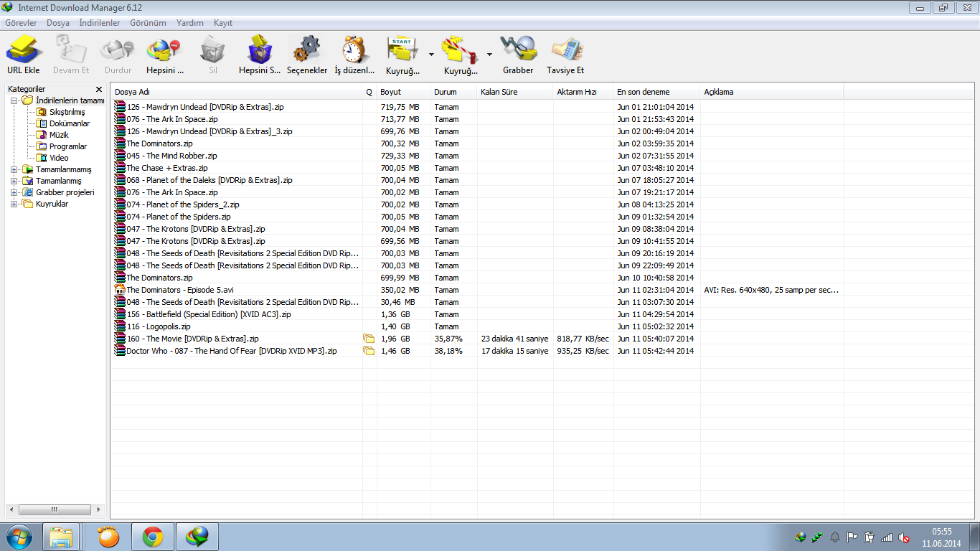Screen dimensions: 980x551
Task: Click the Hepsini Sil delete-completed icon
Action: [x=260, y=50]
